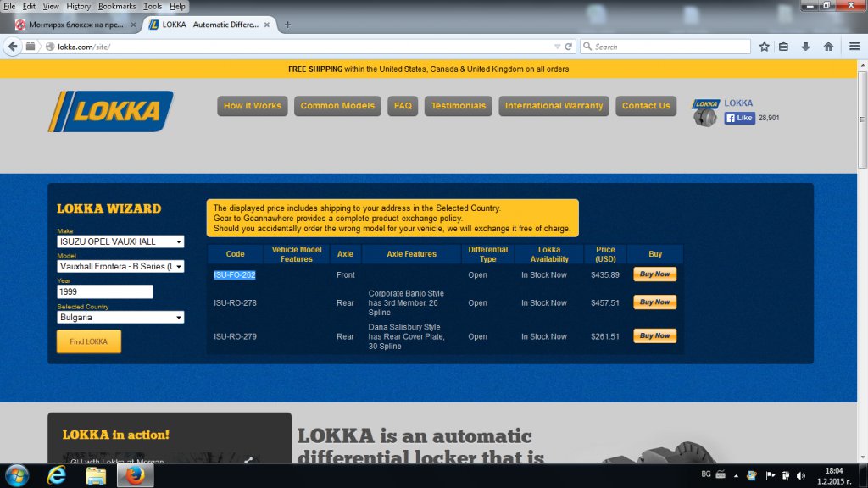
Task: Open the Firefox hamburger menu
Action: [854, 47]
